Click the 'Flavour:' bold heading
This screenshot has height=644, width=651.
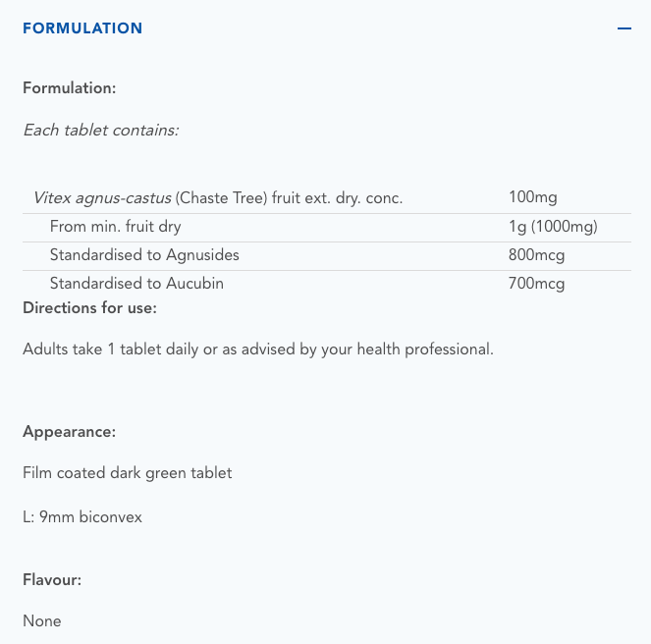(x=52, y=579)
